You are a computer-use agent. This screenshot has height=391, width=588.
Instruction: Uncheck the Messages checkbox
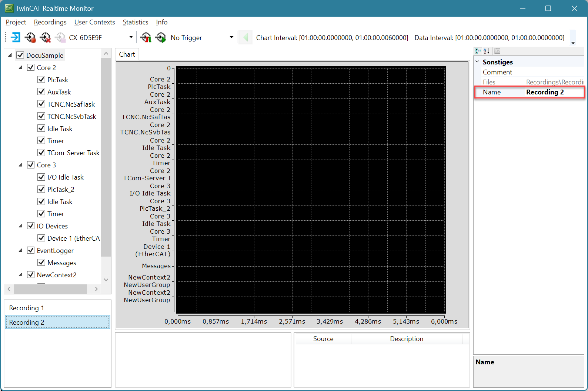pyautogui.click(x=41, y=263)
